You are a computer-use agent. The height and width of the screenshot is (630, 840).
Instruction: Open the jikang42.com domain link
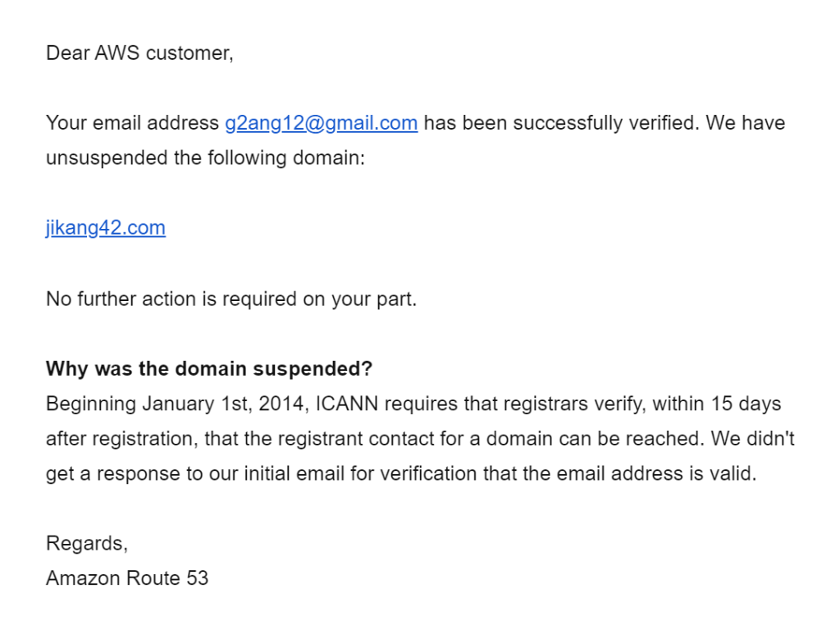(x=106, y=228)
